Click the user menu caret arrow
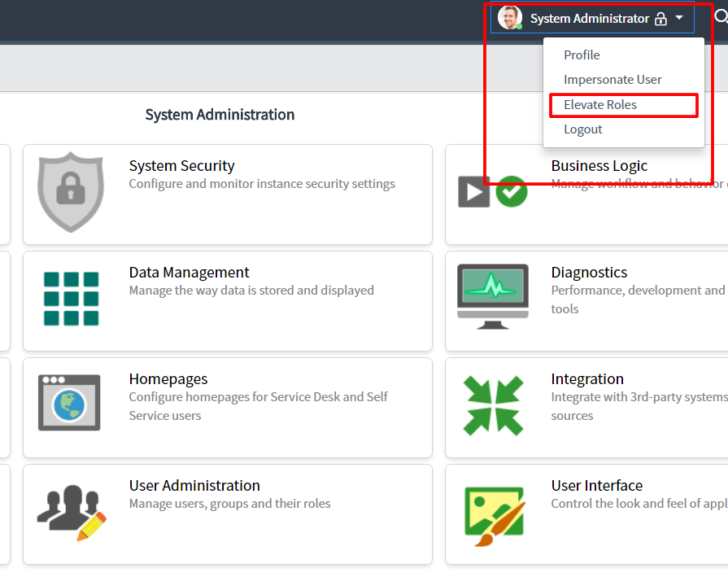 (679, 18)
